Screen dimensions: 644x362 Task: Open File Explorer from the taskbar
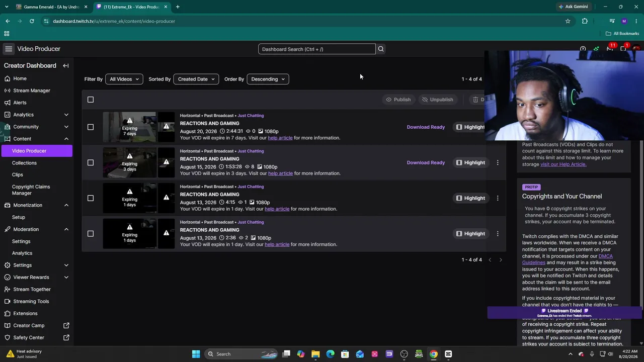coord(315,354)
